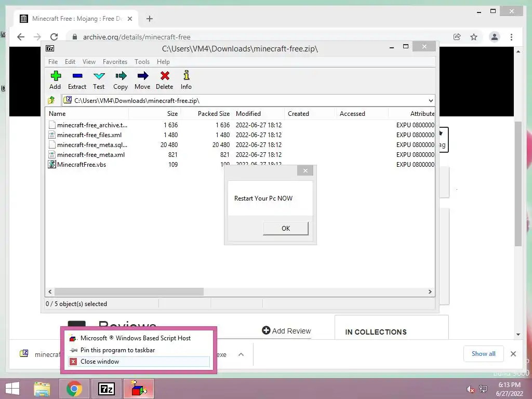
Task: Reload the Chrome page
Action: point(54,37)
